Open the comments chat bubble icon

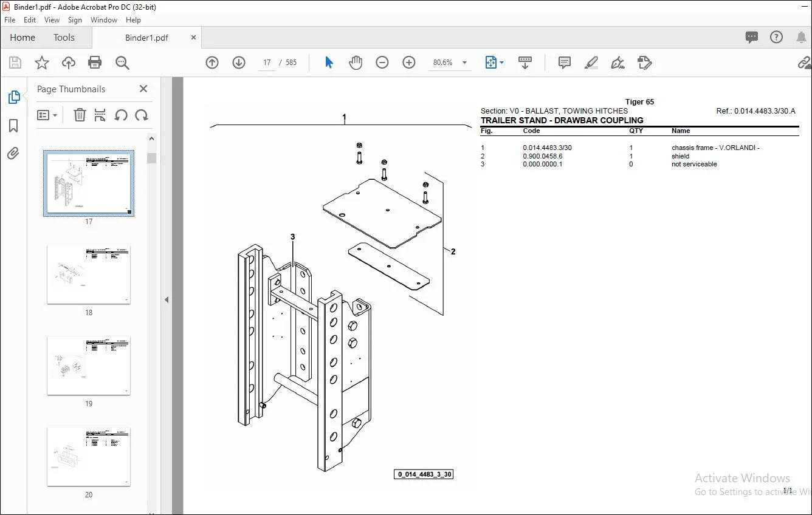click(x=752, y=38)
